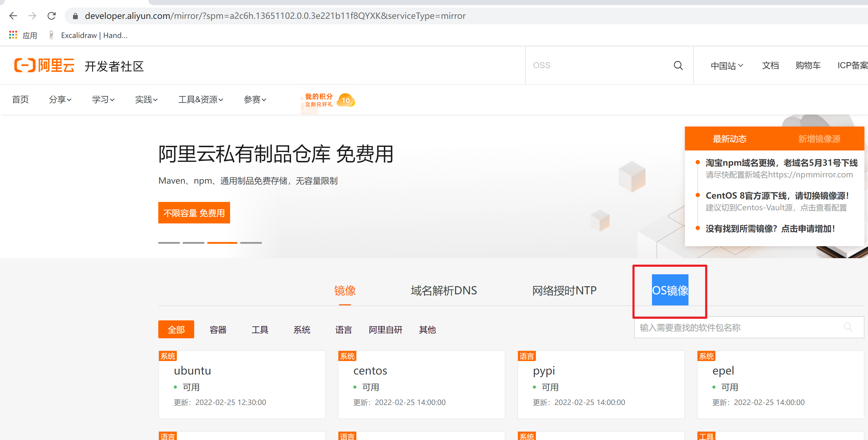This screenshot has height=440, width=868.
Task: Select the first banner carousel indicator
Action: tap(169, 243)
